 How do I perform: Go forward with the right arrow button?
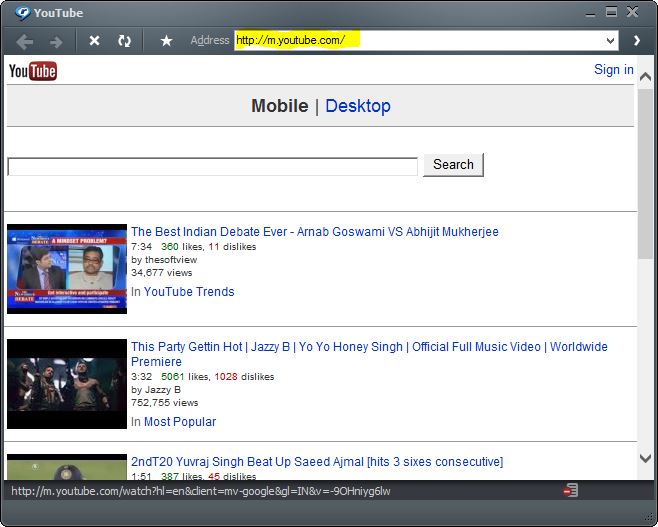tap(56, 41)
